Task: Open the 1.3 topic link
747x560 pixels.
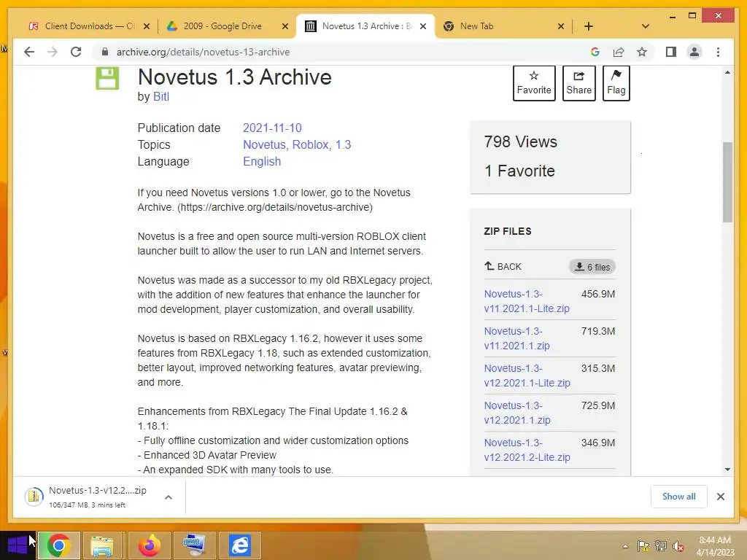Action: click(x=343, y=145)
